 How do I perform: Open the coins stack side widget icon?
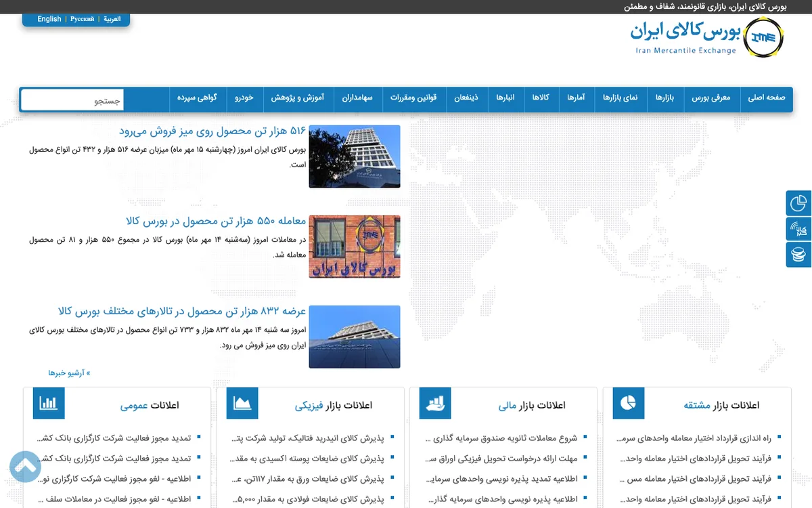tap(799, 255)
